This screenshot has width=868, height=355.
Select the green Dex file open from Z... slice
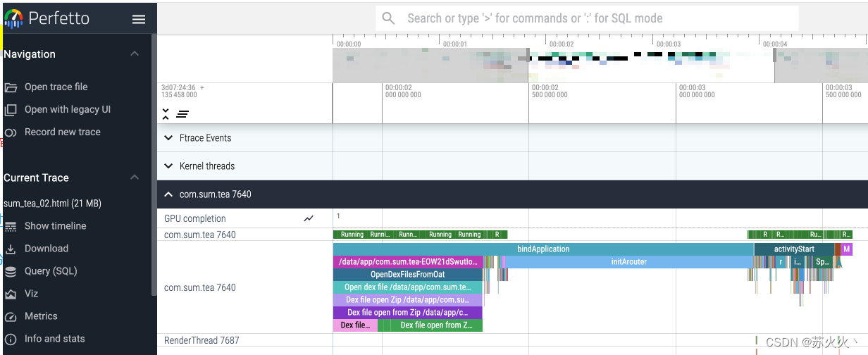coord(435,325)
